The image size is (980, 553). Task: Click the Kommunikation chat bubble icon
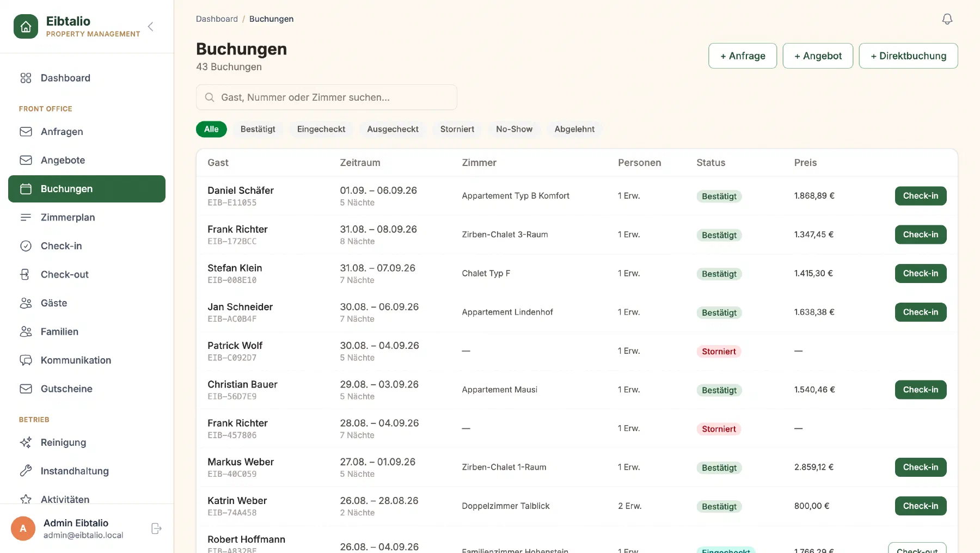click(x=26, y=360)
